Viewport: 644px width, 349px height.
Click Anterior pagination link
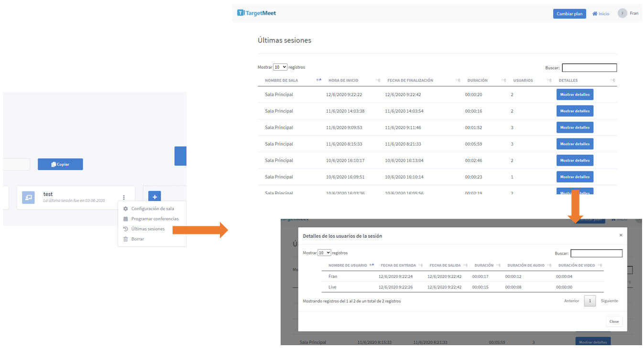click(x=571, y=301)
